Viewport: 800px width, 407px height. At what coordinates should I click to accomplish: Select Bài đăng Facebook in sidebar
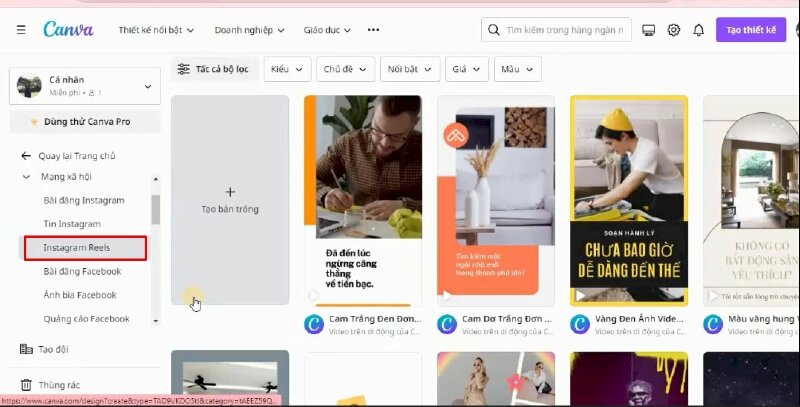pos(82,271)
